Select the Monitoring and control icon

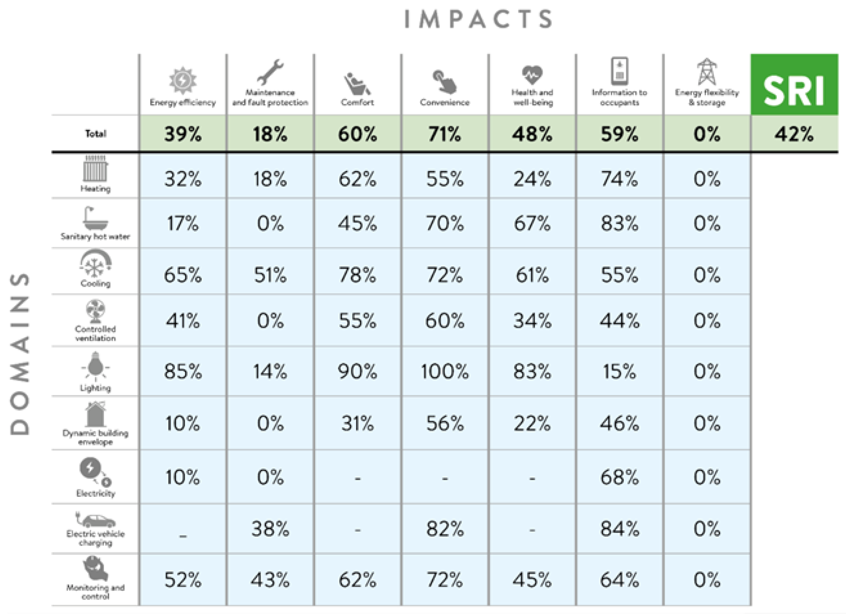pos(95,569)
